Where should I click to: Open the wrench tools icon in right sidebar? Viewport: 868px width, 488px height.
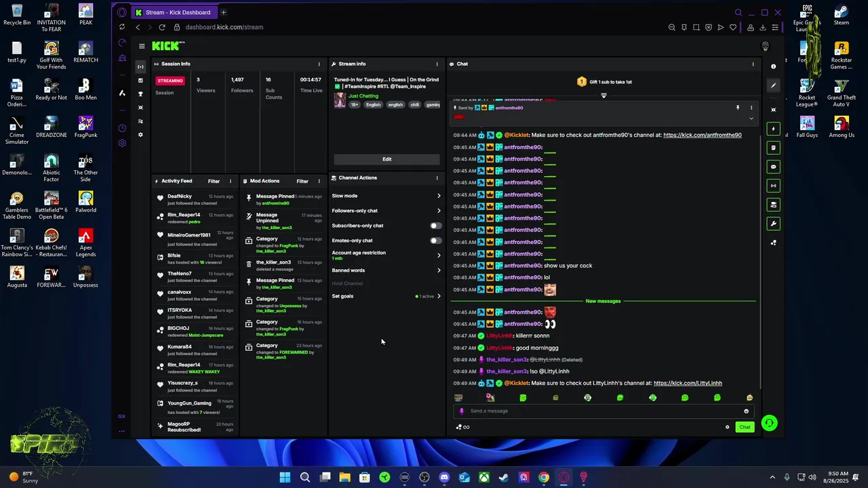(773, 224)
